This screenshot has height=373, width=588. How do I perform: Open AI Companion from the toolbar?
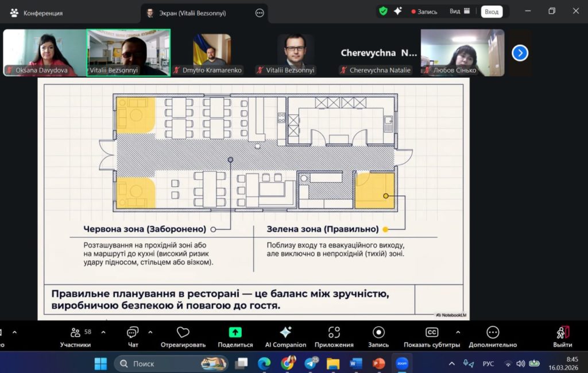click(285, 333)
